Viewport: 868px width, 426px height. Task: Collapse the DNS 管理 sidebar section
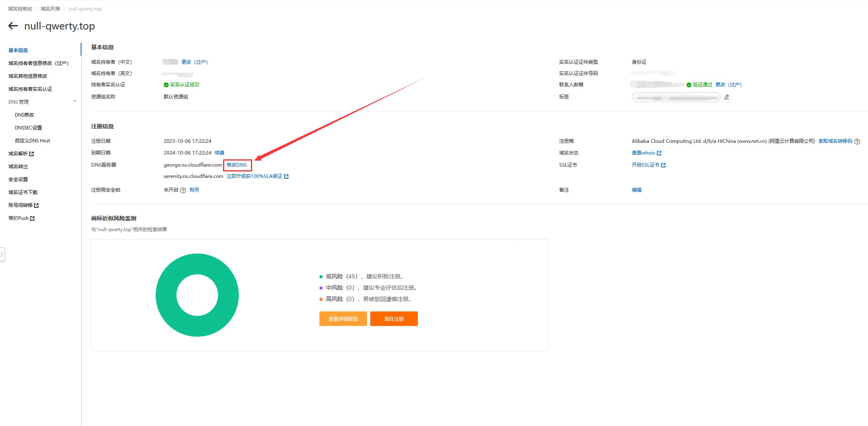pyautogui.click(x=74, y=102)
